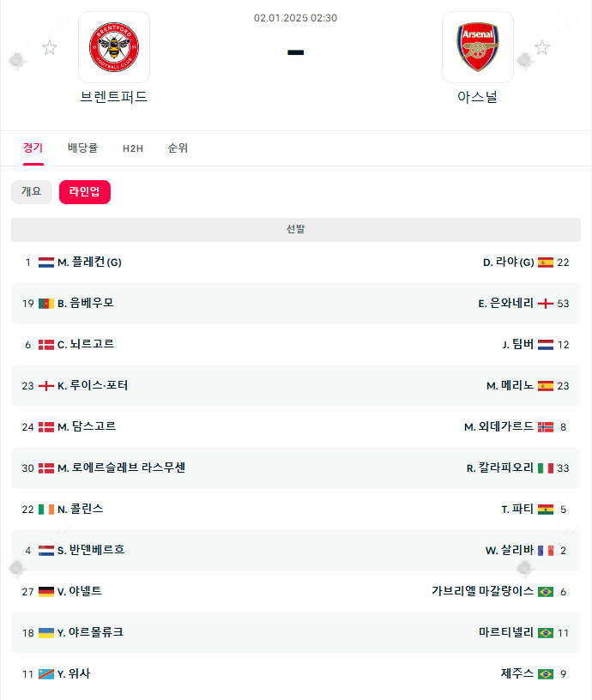Viewport: 592px width, 700px height.
Task: Click the 브렌트퍼드 team name
Action: point(113,97)
